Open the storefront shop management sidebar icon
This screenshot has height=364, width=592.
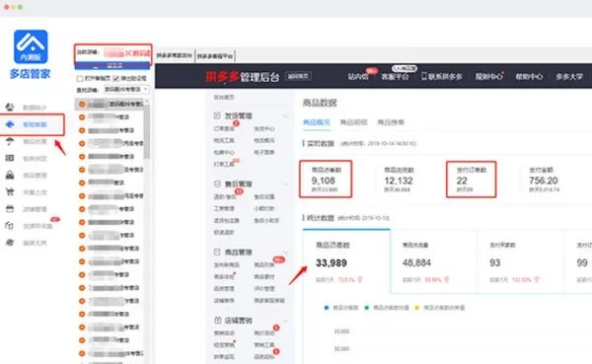pos(10,209)
